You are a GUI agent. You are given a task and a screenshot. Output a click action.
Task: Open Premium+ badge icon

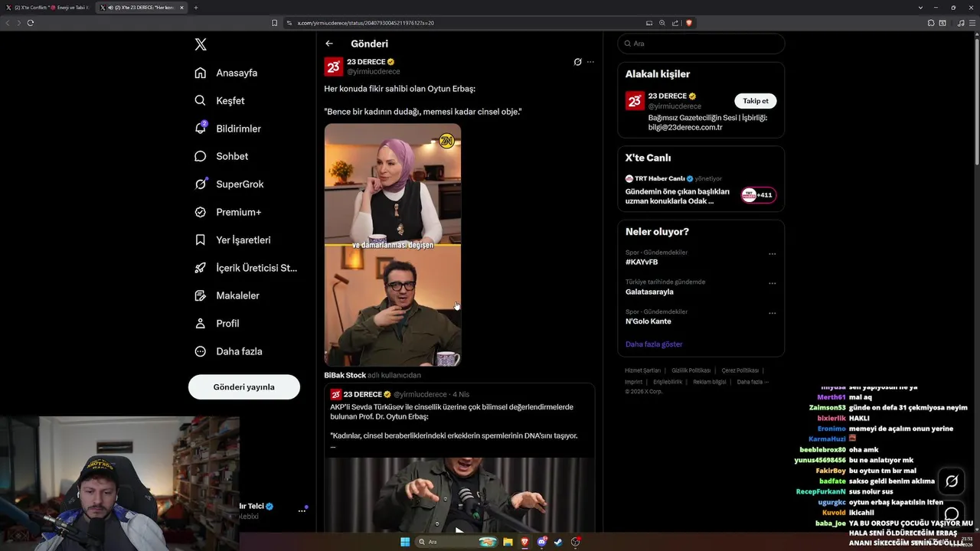click(201, 212)
